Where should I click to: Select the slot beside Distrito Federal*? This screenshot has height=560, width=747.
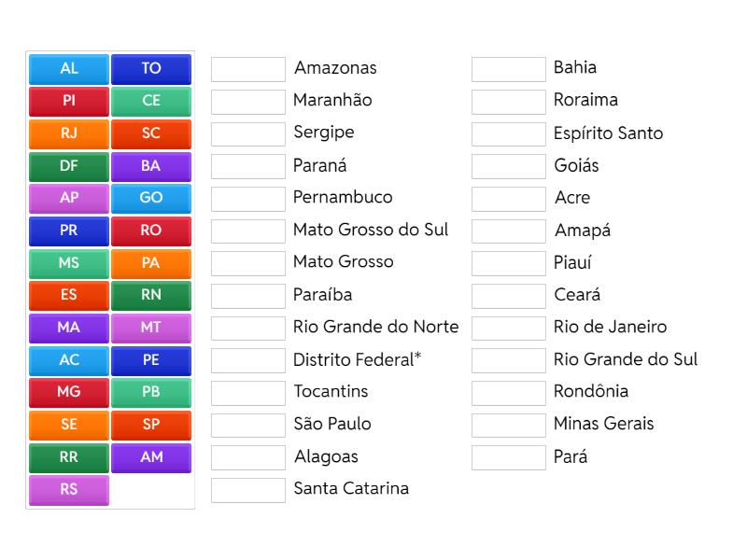click(x=247, y=358)
